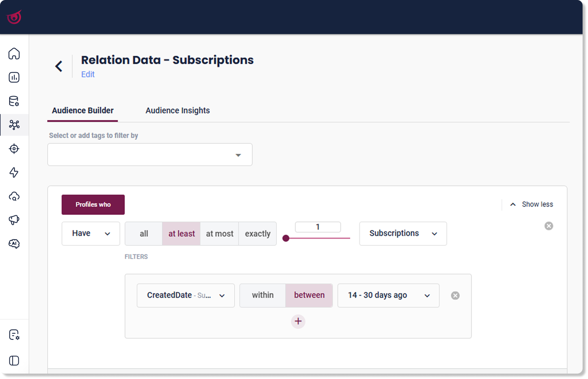Open the '14 - 30 days ago' dropdown
The height and width of the screenshot is (379, 588).
pyautogui.click(x=388, y=295)
